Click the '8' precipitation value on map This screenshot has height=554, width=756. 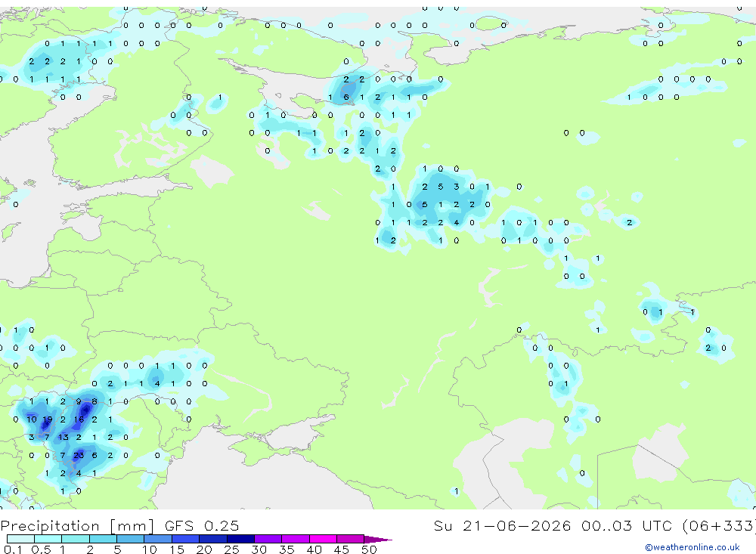[94, 401]
